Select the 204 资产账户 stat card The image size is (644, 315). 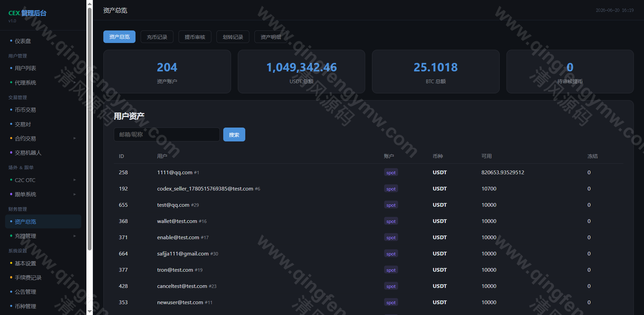[x=167, y=72]
